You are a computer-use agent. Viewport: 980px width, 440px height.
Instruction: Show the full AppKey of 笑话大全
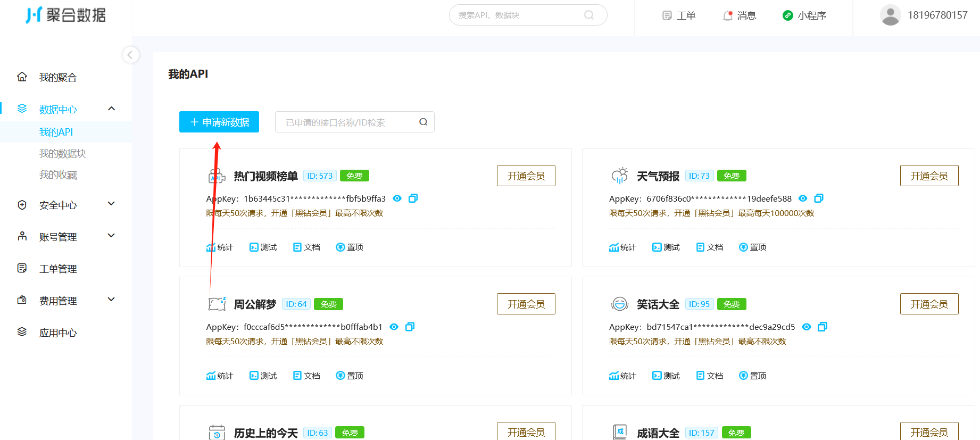pos(807,327)
